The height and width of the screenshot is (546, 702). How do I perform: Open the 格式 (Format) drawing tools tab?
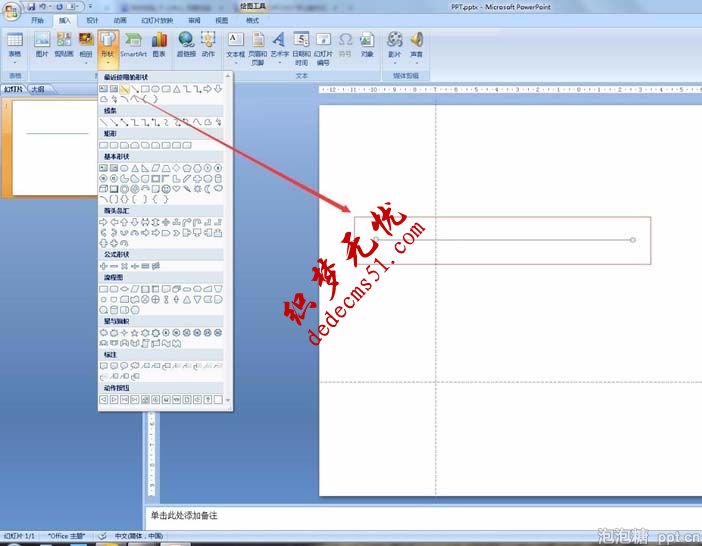coord(252,20)
